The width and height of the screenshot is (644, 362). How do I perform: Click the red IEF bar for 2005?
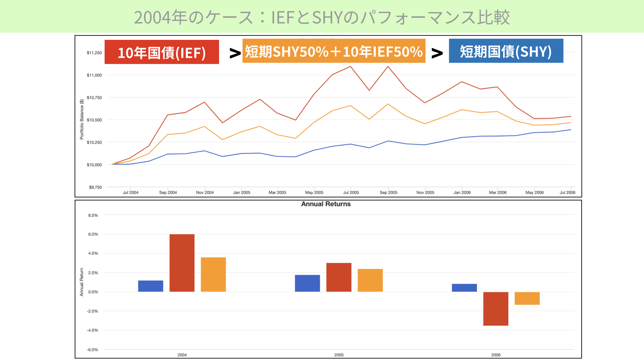339,277
